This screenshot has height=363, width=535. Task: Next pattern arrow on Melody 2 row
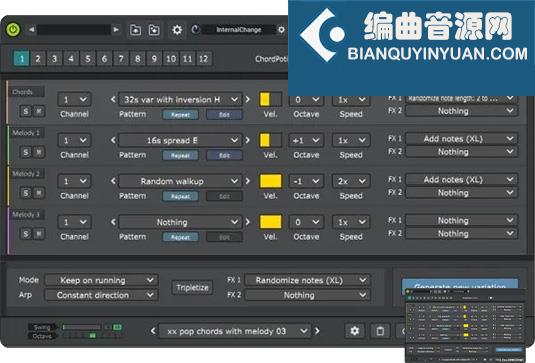point(248,181)
